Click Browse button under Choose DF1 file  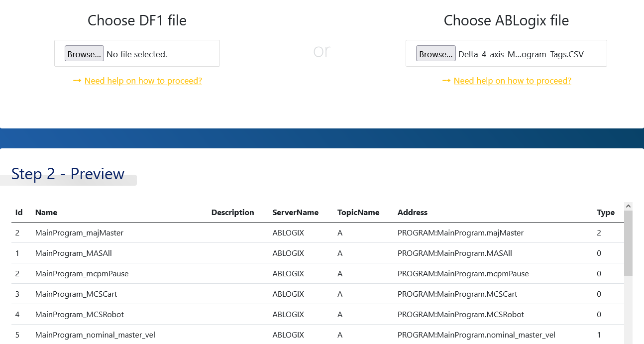coord(84,54)
